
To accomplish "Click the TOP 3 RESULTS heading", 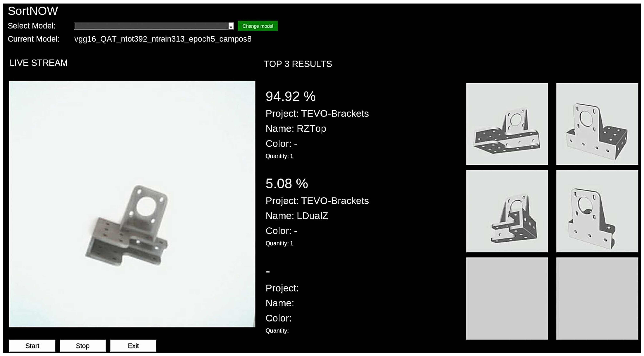I will click(298, 64).
